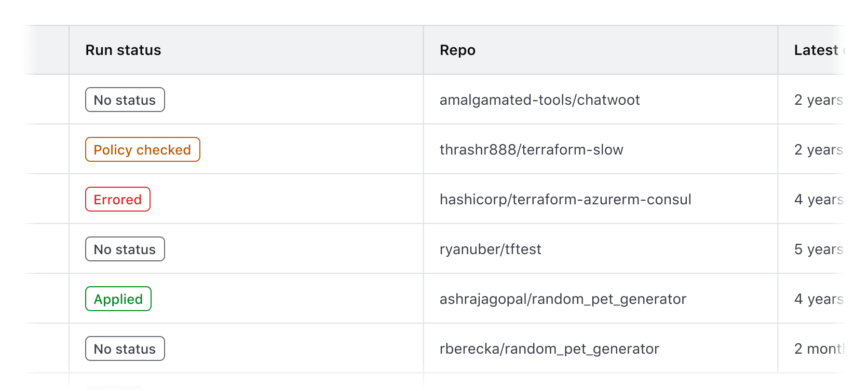Open the ryanuber/tftest repo
This screenshot has height=391, width=868.
490,249
